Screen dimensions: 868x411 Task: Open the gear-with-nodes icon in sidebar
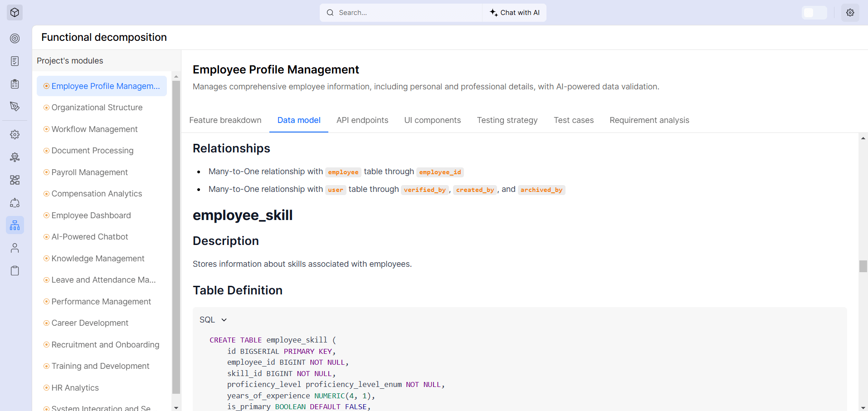point(15,157)
